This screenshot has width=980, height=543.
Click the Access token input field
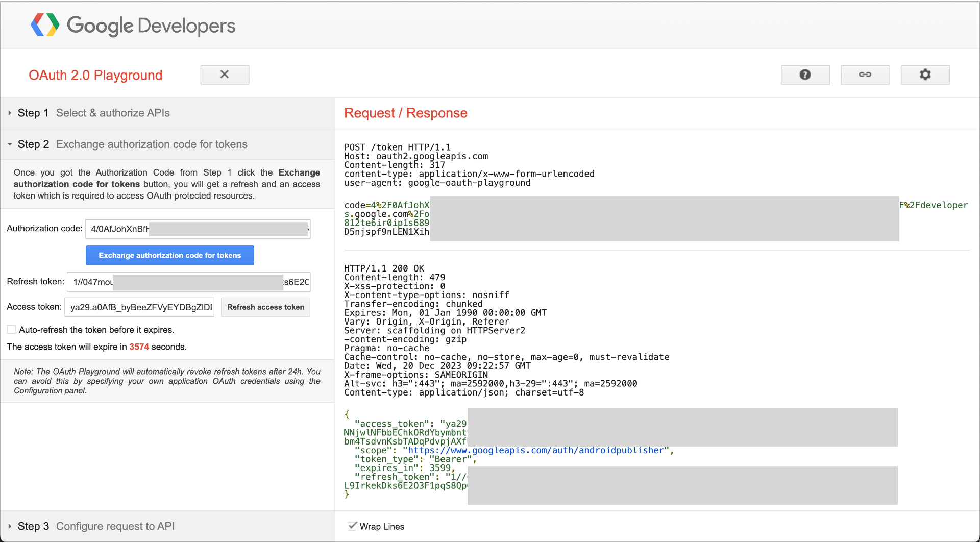tap(139, 307)
